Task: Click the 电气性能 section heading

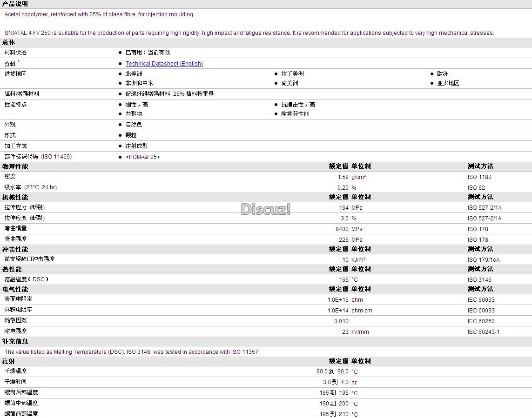Action: [15, 290]
